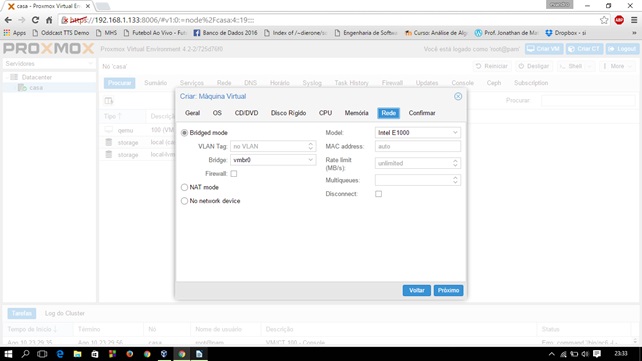642x361 pixels.
Task: Open the Apps bookmarks shortcut
Action: click(x=15, y=33)
